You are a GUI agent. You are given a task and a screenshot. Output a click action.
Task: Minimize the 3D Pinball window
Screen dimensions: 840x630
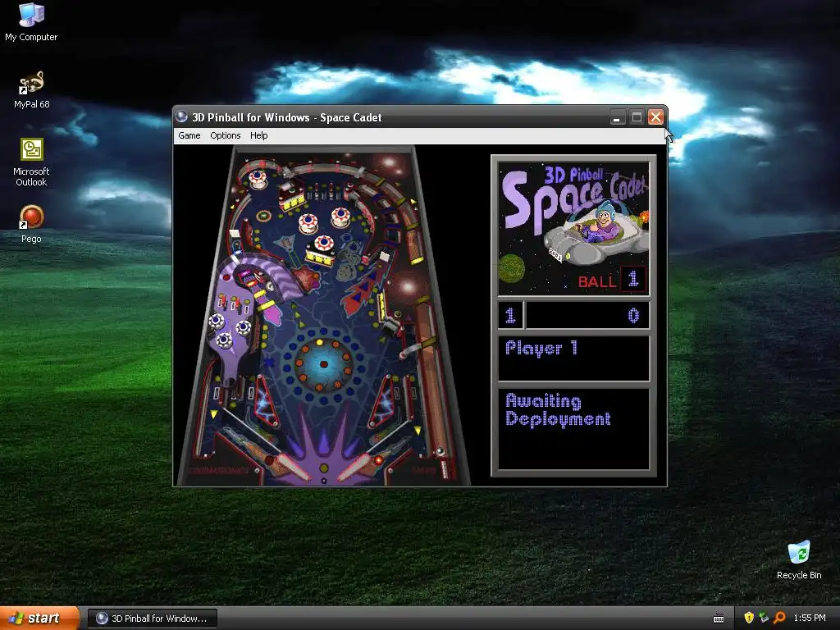tap(617, 117)
